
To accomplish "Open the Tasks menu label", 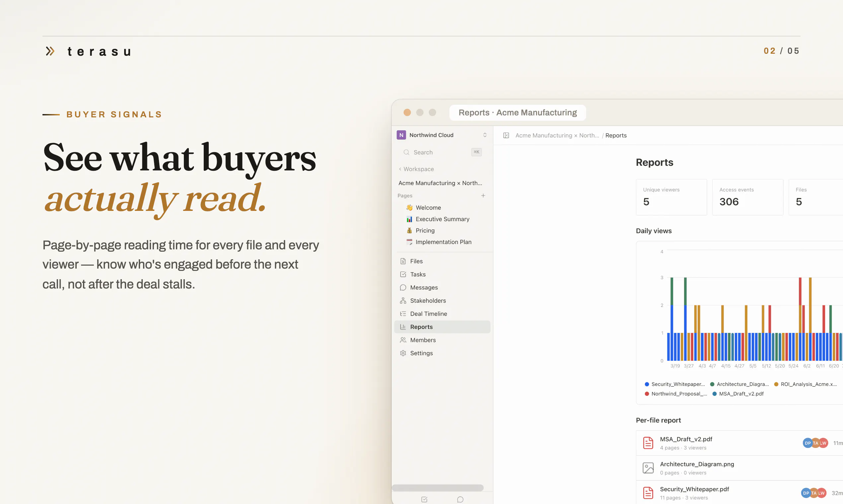I will [x=418, y=275].
